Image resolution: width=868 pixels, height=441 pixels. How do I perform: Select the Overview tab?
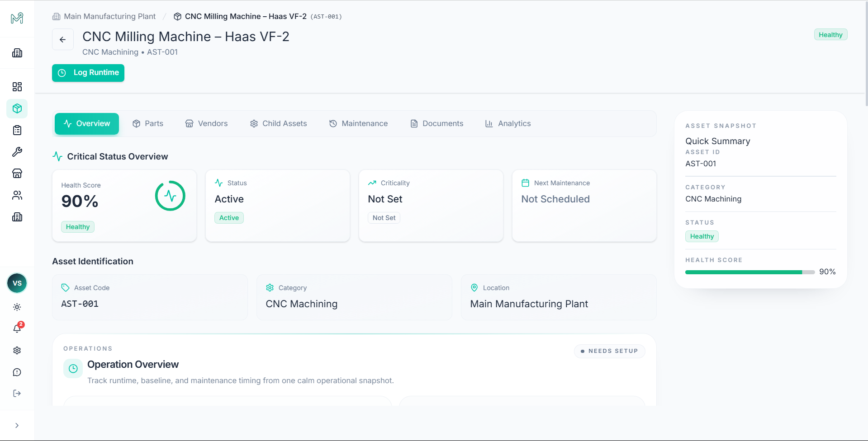pyautogui.click(x=87, y=124)
